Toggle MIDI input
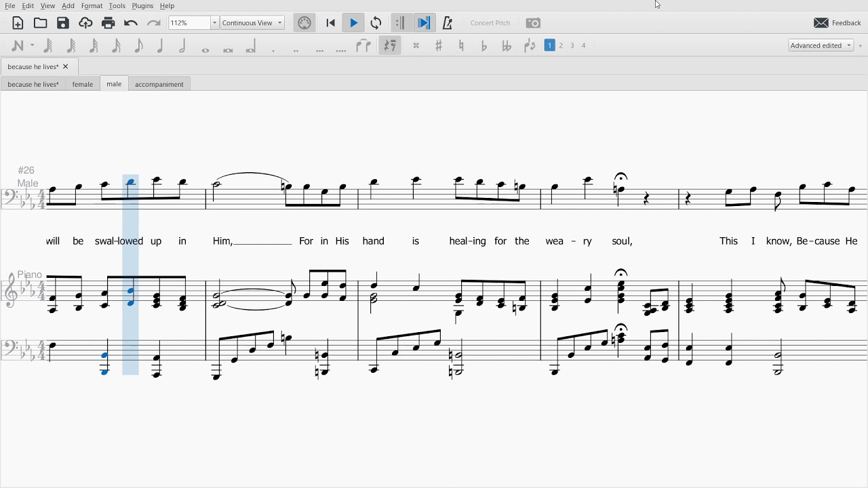 point(304,23)
